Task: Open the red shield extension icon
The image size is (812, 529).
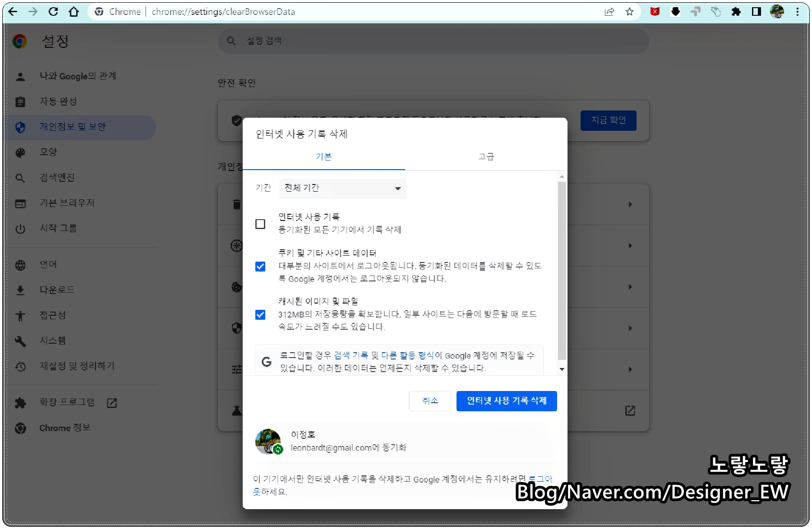Action: [655, 12]
